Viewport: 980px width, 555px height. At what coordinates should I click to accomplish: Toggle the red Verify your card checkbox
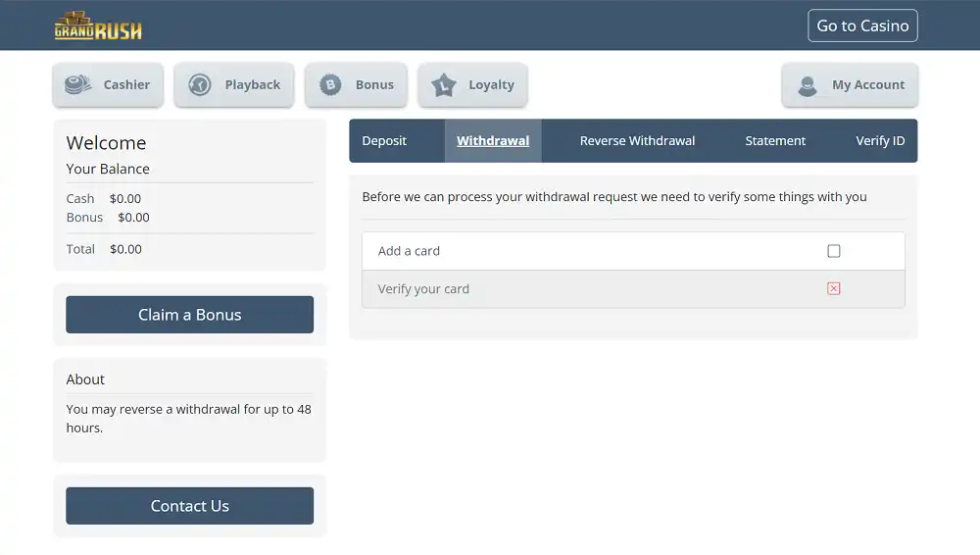point(834,288)
